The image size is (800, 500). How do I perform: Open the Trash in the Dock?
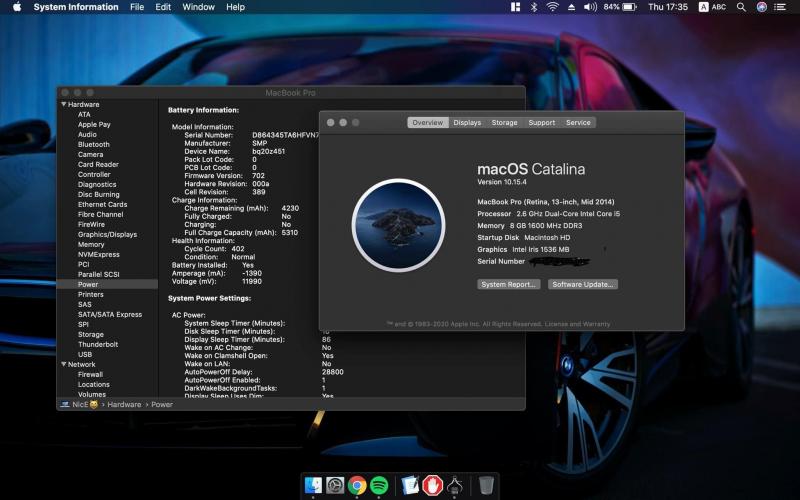click(x=486, y=485)
